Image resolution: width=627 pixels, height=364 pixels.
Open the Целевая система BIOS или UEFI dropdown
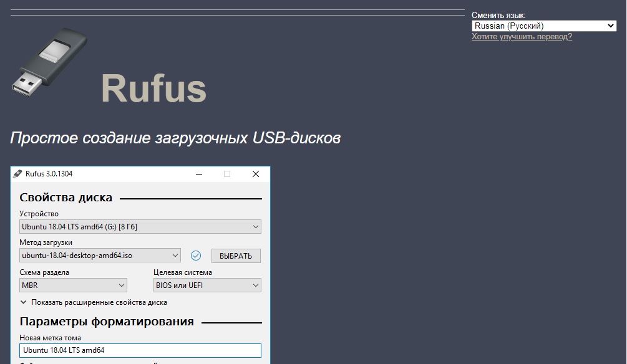(x=207, y=285)
